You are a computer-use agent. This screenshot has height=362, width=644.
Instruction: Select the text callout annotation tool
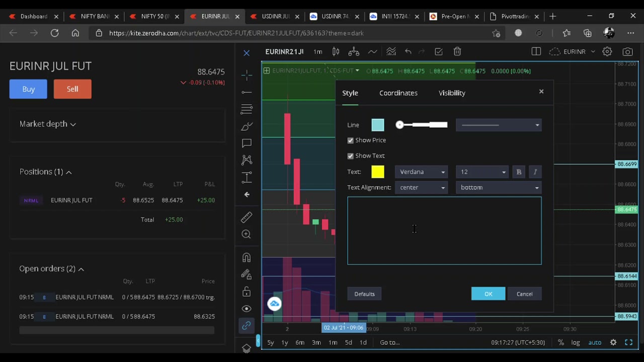click(247, 143)
